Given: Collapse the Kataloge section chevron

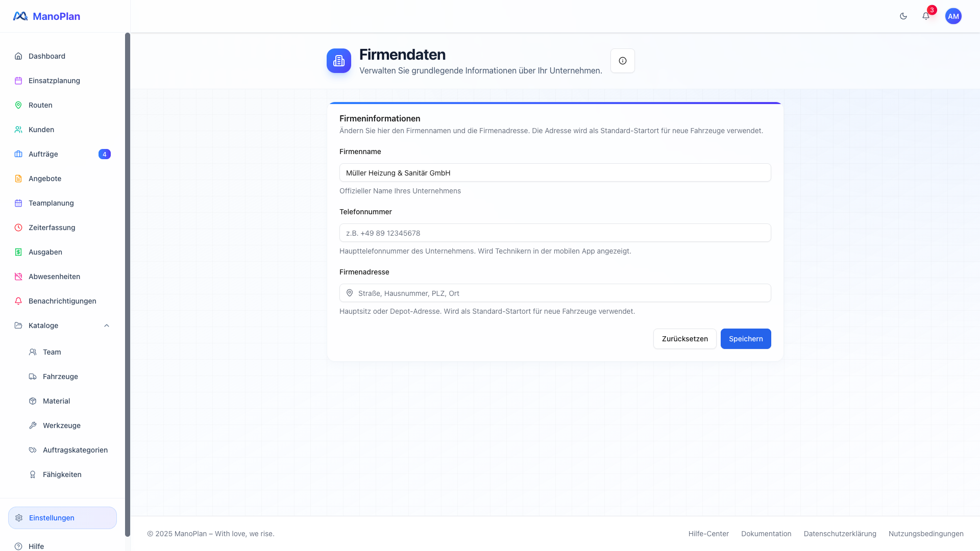Looking at the screenshot, I should (107, 325).
